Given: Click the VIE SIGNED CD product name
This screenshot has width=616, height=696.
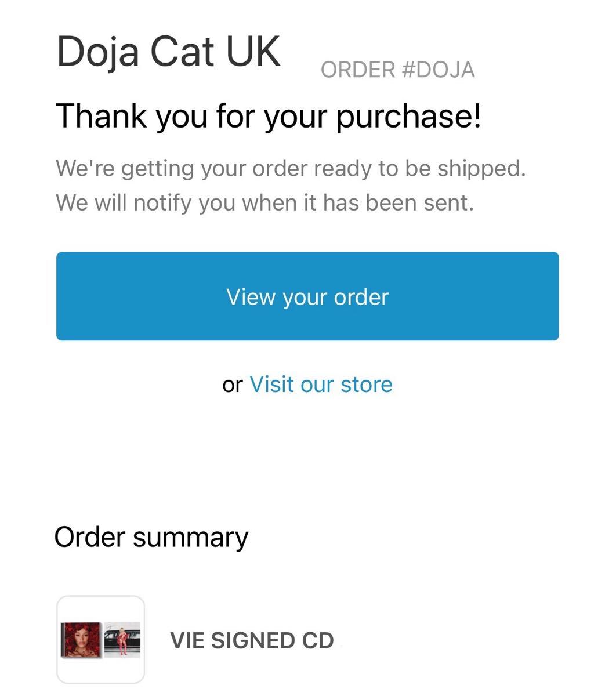Looking at the screenshot, I should (252, 640).
